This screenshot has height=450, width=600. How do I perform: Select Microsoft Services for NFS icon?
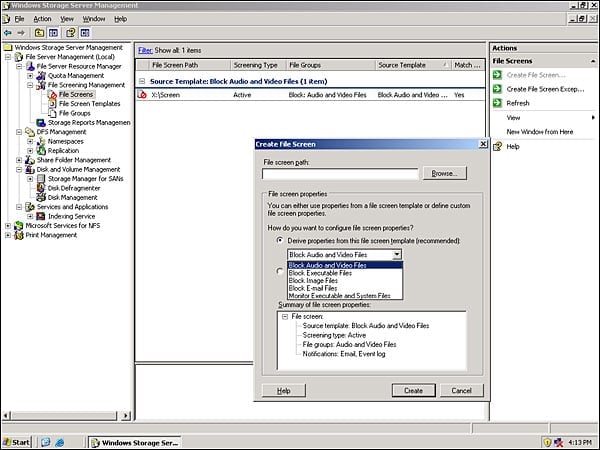click(x=19, y=226)
